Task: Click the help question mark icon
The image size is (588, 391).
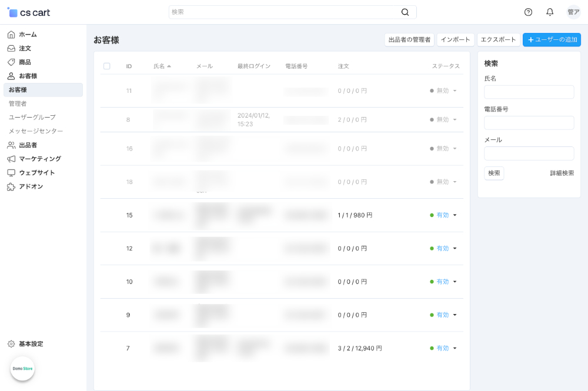Action: (x=528, y=12)
